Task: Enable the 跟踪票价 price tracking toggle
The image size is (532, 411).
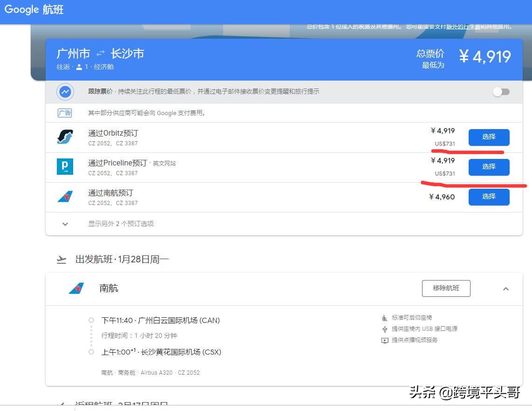Action: tap(501, 92)
